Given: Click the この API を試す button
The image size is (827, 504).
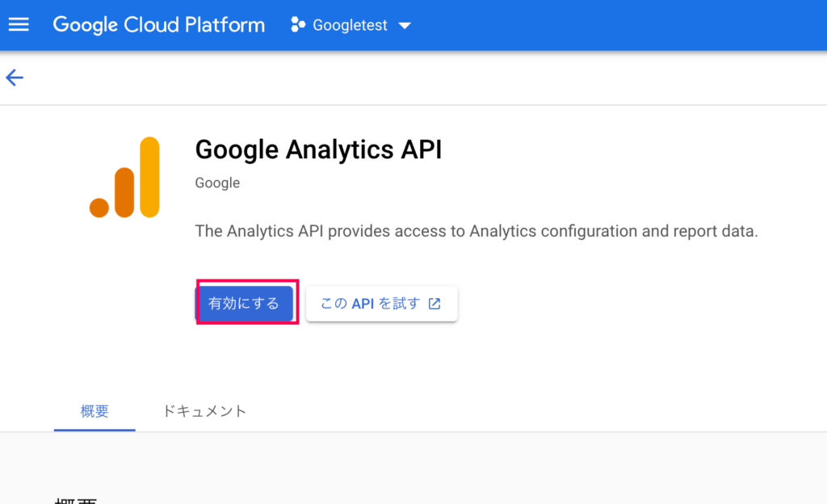Looking at the screenshot, I should click(x=381, y=303).
